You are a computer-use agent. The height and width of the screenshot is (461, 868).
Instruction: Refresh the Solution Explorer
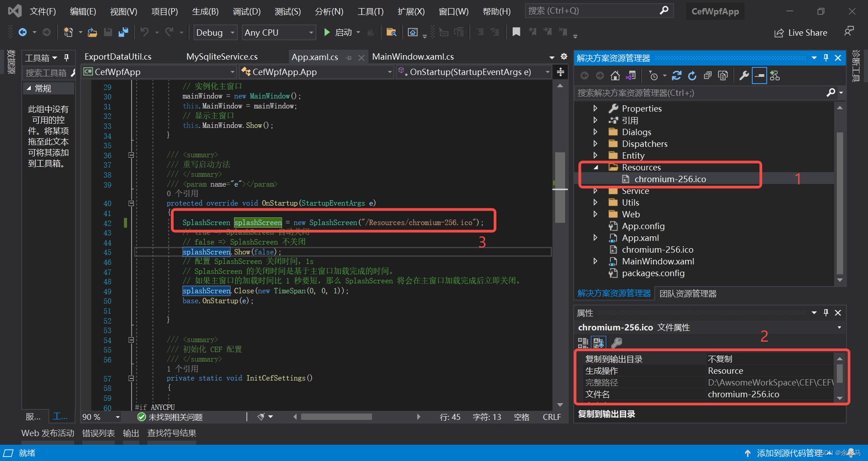692,75
